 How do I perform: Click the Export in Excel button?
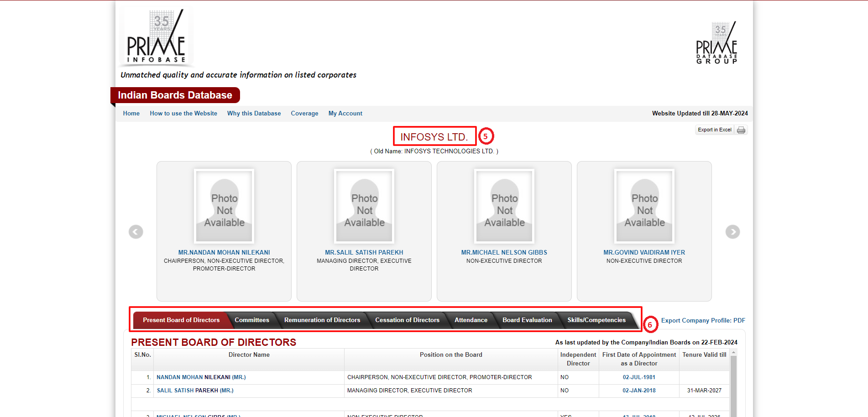[x=715, y=130]
